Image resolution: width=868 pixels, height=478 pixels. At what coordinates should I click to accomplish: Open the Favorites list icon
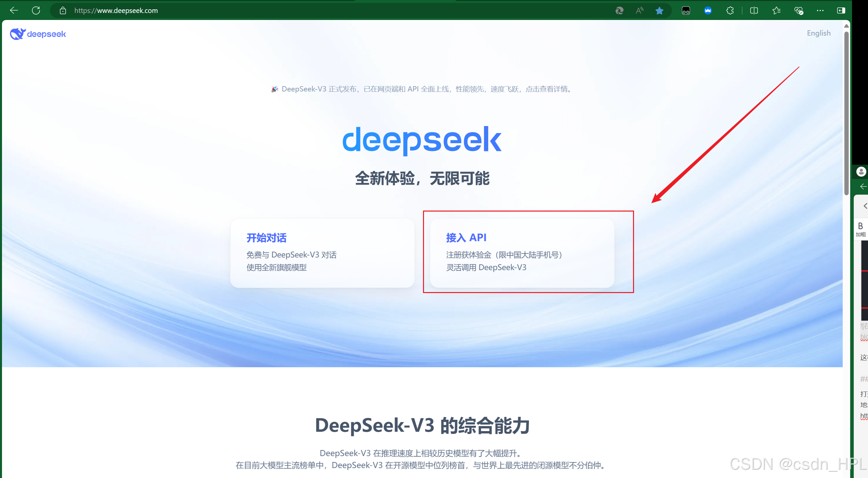click(x=777, y=10)
